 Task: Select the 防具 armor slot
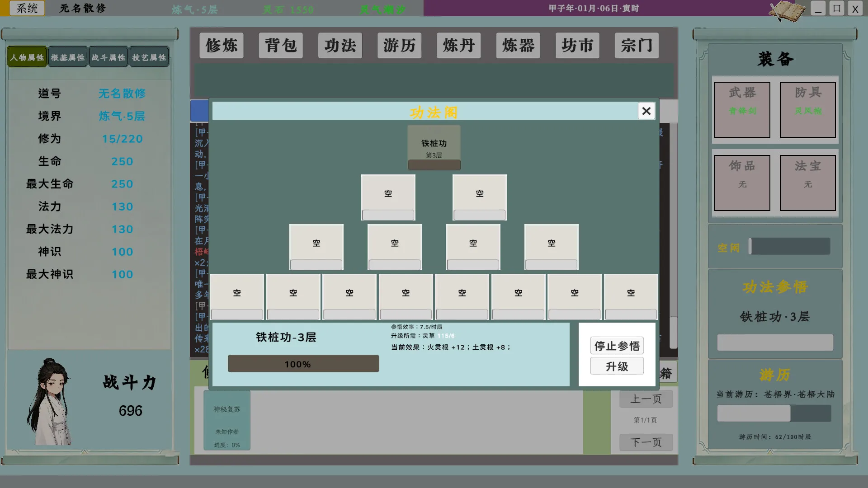[808, 110]
